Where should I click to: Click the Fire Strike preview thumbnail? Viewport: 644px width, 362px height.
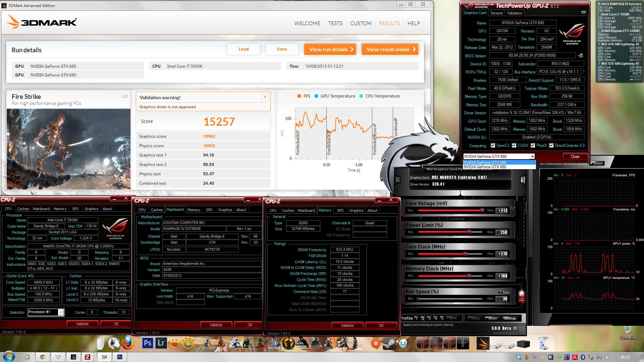pyautogui.click(x=68, y=149)
